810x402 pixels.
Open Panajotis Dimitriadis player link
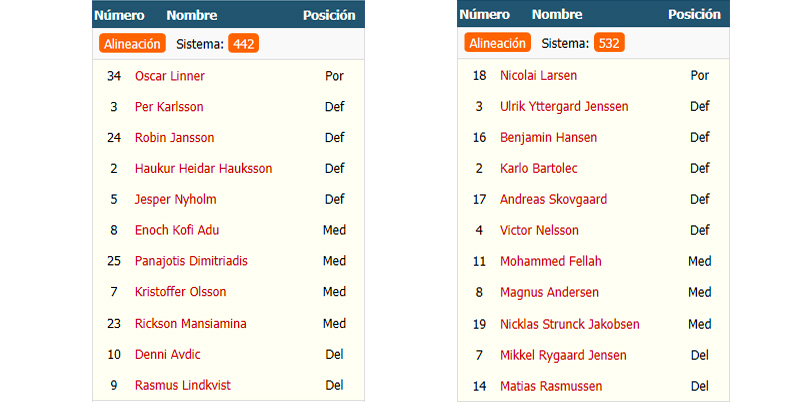pos(191,261)
